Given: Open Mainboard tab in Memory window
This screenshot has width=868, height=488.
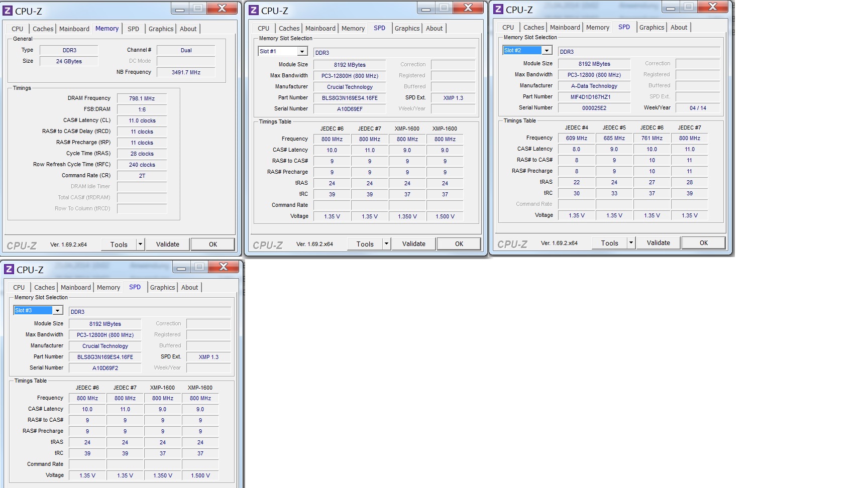Looking at the screenshot, I should [x=74, y=29].
